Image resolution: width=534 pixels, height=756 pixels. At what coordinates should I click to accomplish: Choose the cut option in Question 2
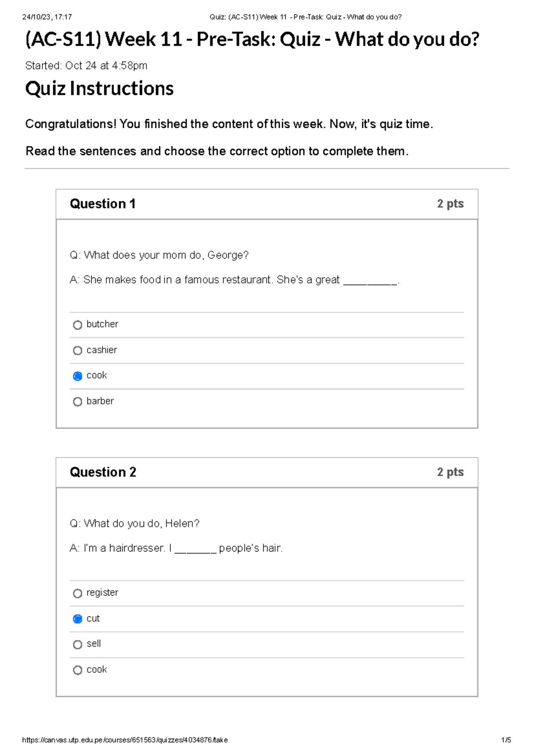coord(78,618)
